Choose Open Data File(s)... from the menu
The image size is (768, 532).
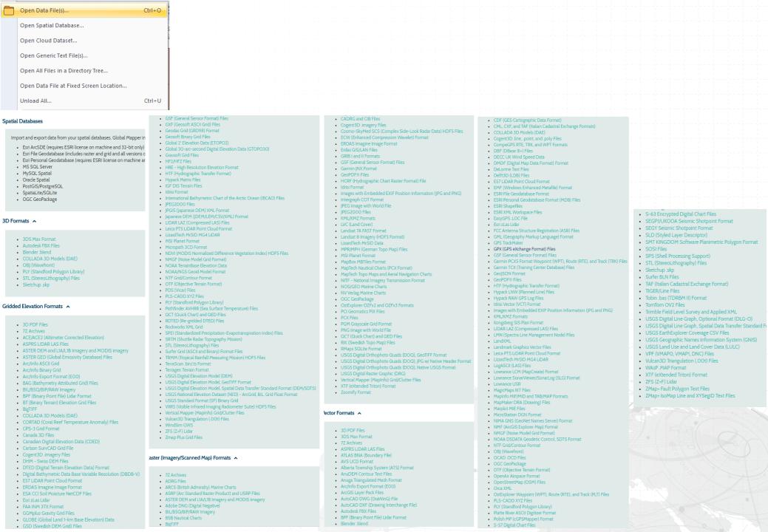coord(84,10)
